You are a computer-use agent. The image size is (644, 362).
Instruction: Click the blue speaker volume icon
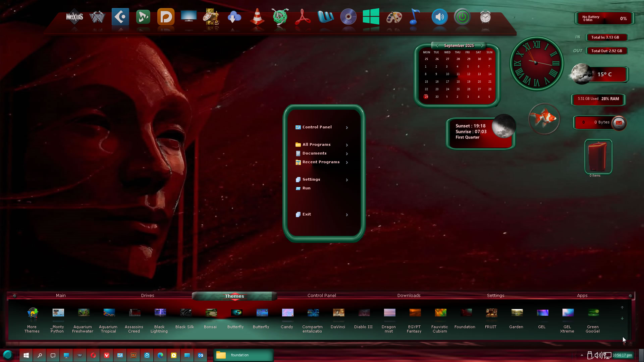tap(439, 17)
